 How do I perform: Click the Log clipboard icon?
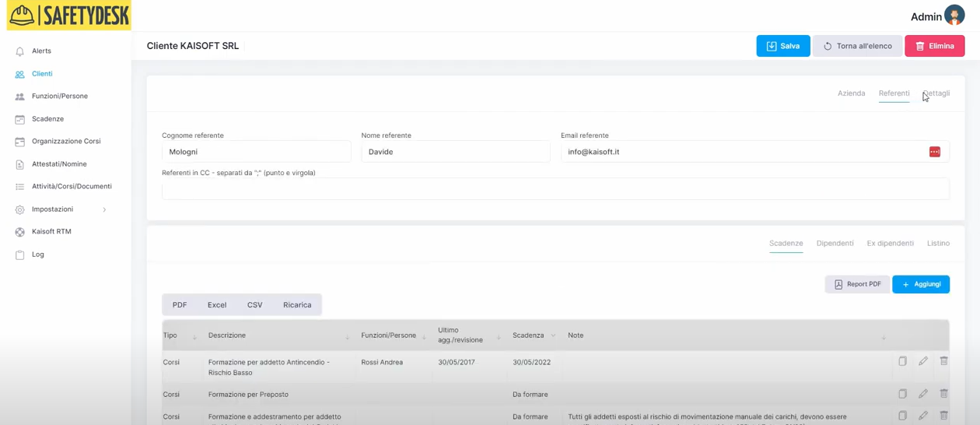tap(19, 255)
